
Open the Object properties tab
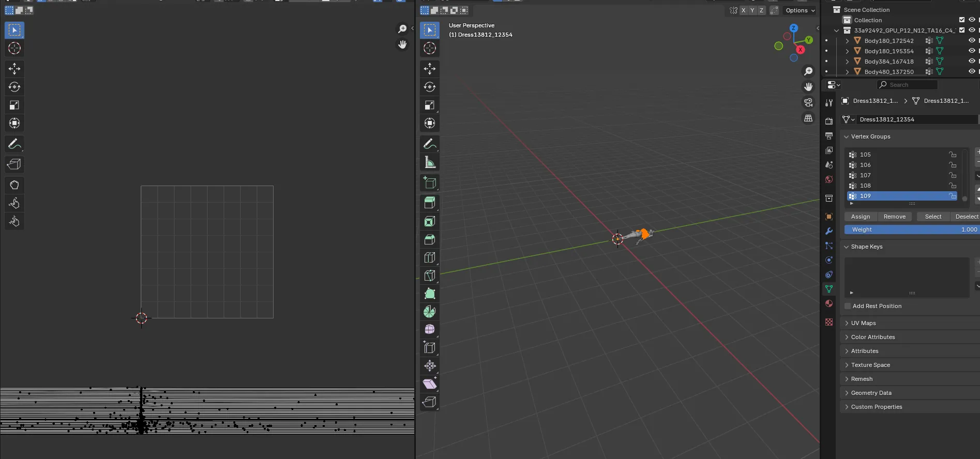click(x=829, y=217)
